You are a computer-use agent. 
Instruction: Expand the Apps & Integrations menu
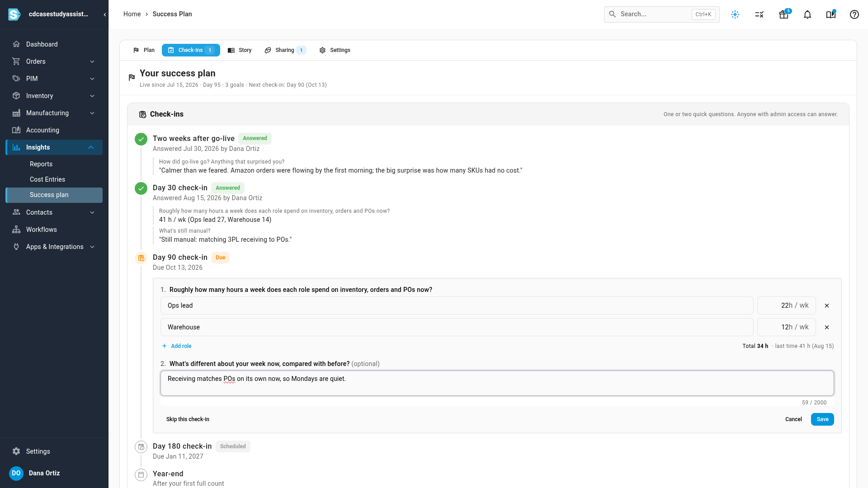[x=92, y=247]
